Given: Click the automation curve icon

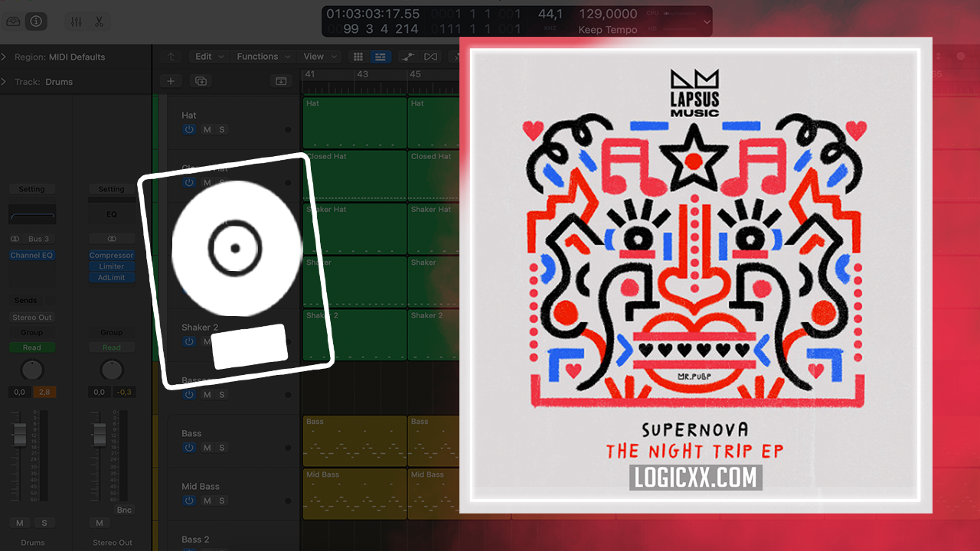Looking at the screenshot, I should tap(409, 57).
